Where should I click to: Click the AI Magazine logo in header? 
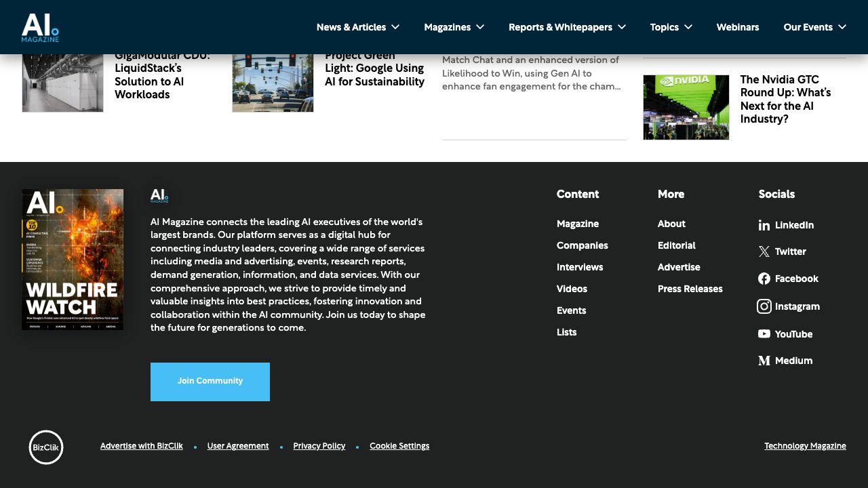pyautogui.click(x=40, y=27)
